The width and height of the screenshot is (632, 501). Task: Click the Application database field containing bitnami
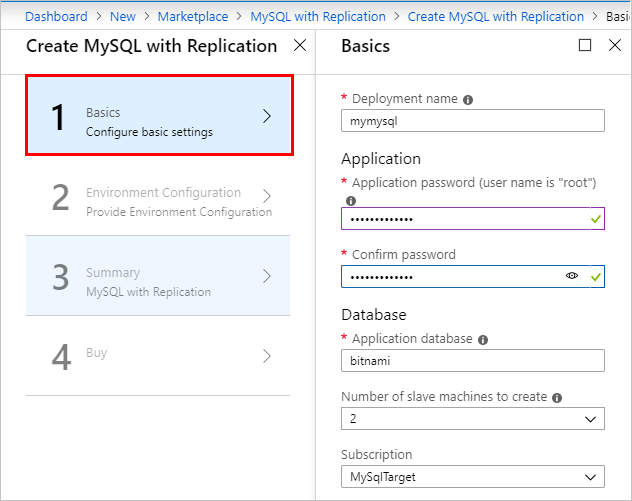pyautogui.click(x=472, y=361)
